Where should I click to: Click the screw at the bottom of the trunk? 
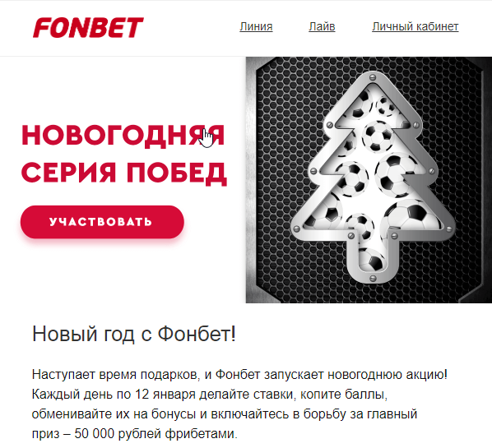pyautogui.click(x=373, y=278)
